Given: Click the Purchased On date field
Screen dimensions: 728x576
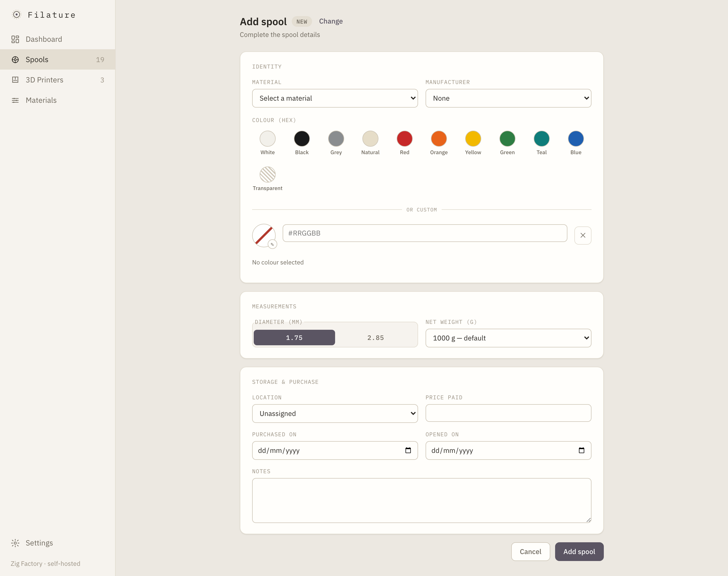Looking at the screenshot, I should (x=335, y=450).
